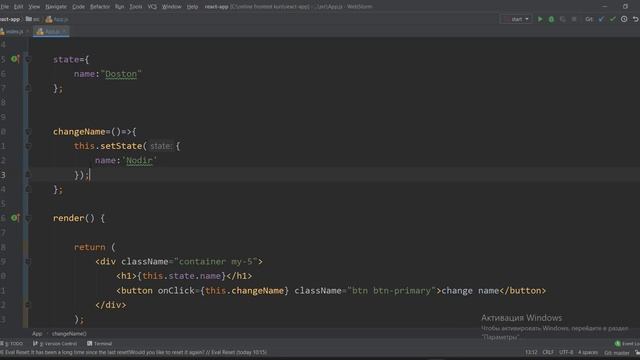Open the TODO tool window
640x360 pixels.
[12, 344]
